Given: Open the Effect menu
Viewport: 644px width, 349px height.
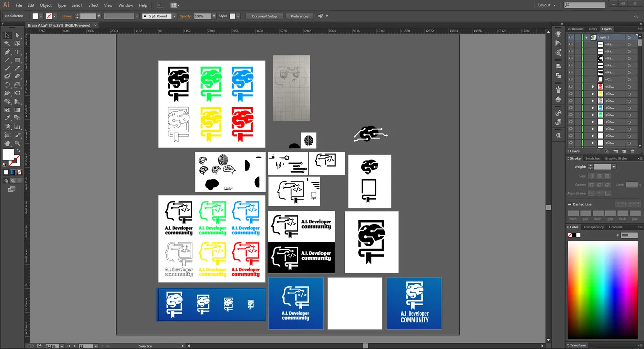Looking at the screenshot, I should (x=94, y=5).
